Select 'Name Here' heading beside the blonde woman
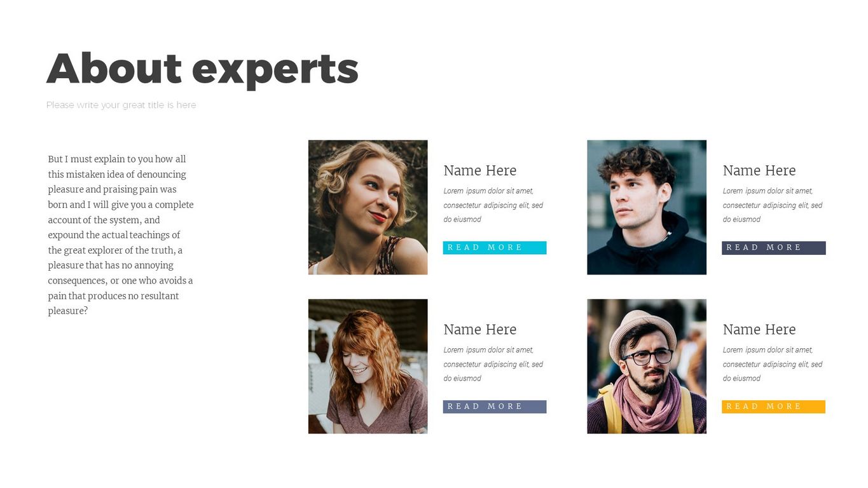Screen dimensions: 868x488 479,170
